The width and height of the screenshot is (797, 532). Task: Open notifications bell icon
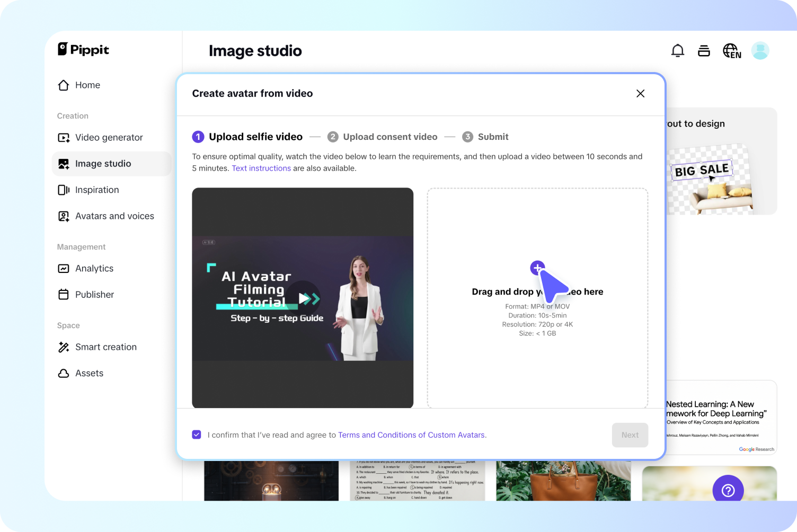pyautogui.click(x=678, y=51)
